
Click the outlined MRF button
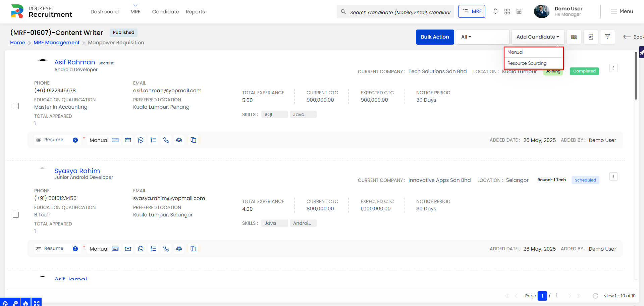pyautogui.click(x=472, y=11)
